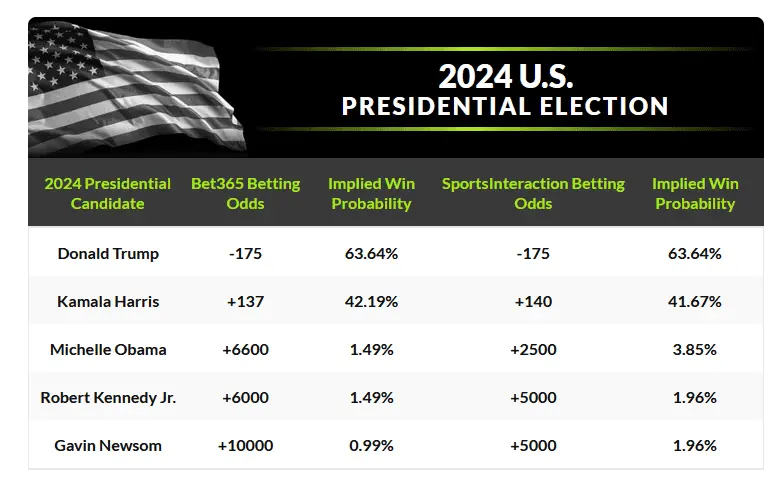Select the 2024 Presidential Candidate column header
This screenshot has height=487, width=780.
point(108,193)
